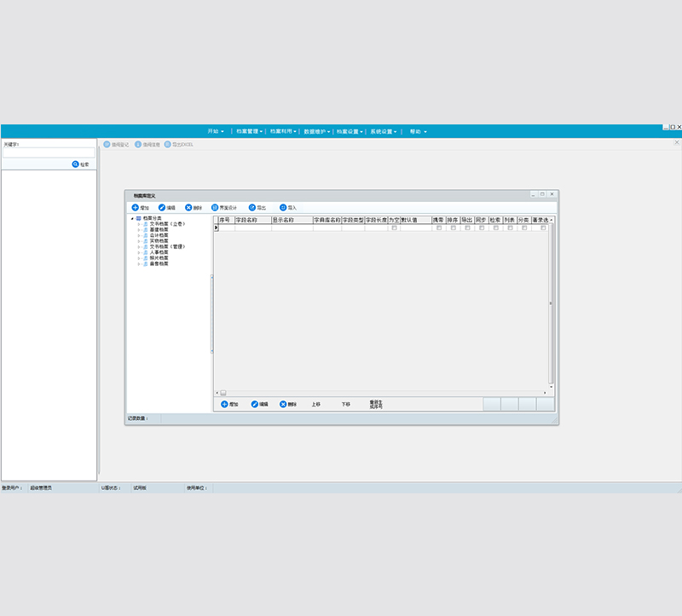This screenshot has height=616, width=682.
Task: Click the top toolbar 删除 (delete) icon
Action: (x=189, y=207)
